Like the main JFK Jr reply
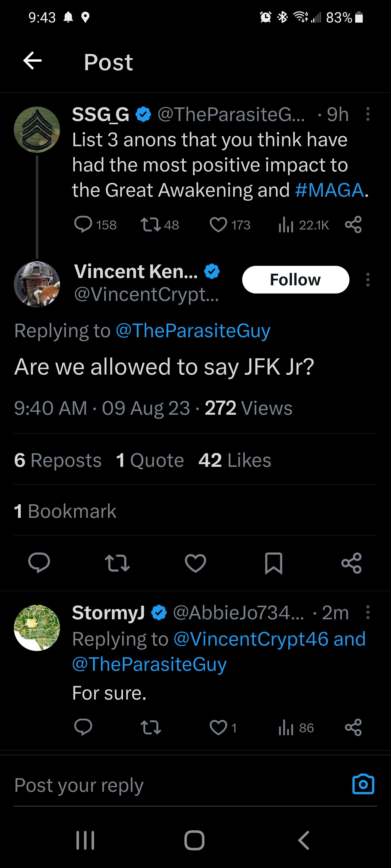The image size is (391, 868). pos(195,563)
